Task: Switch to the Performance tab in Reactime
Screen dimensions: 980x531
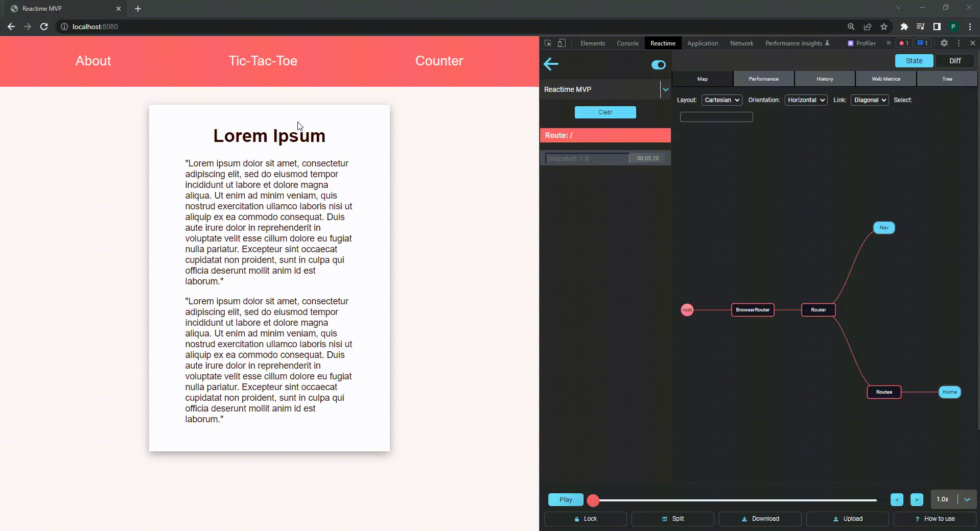Action: pyautogui.click(x=763, y=79)
